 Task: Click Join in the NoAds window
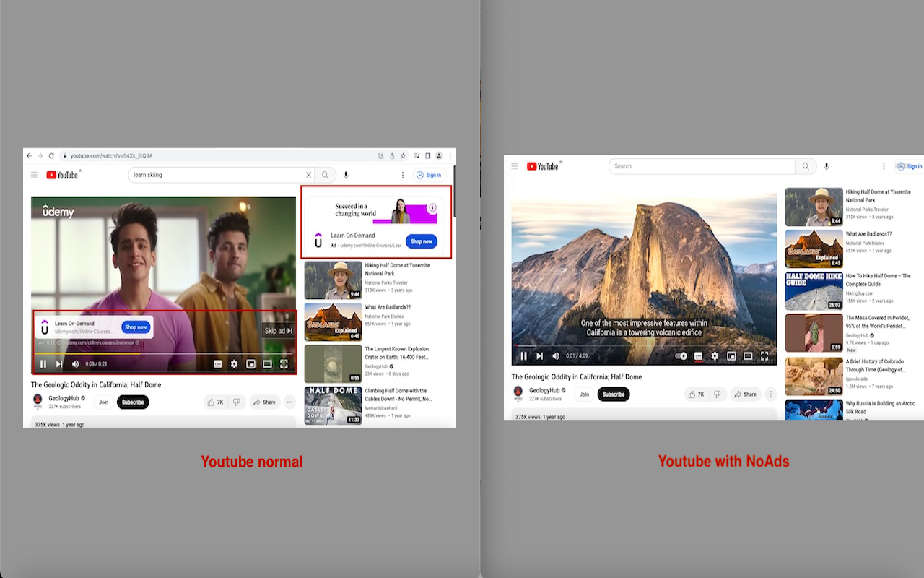[x=584, y=394]
